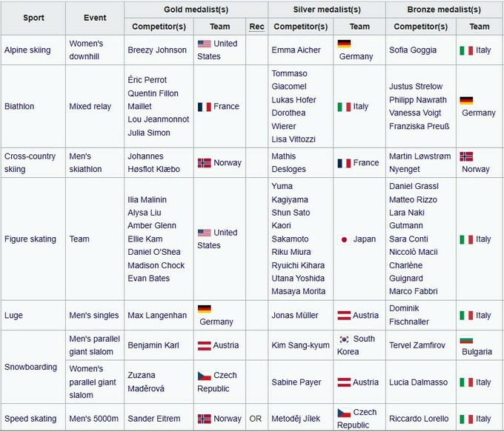The width and height of the screenshot is (504, 432).
Task: Open the Ilia Malinin link
Action: click(147, 200)
